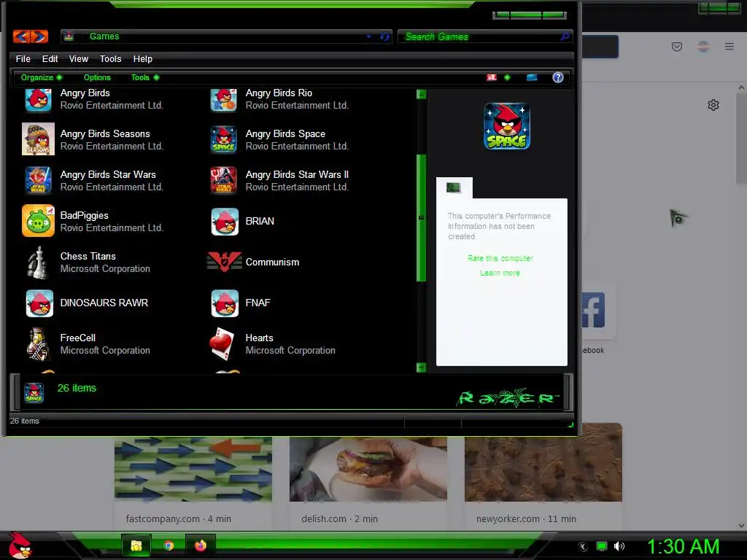Viewport: 747px width, 560px height.
Task: Click the games list scroll up arrow
Action: click(421, 94)
